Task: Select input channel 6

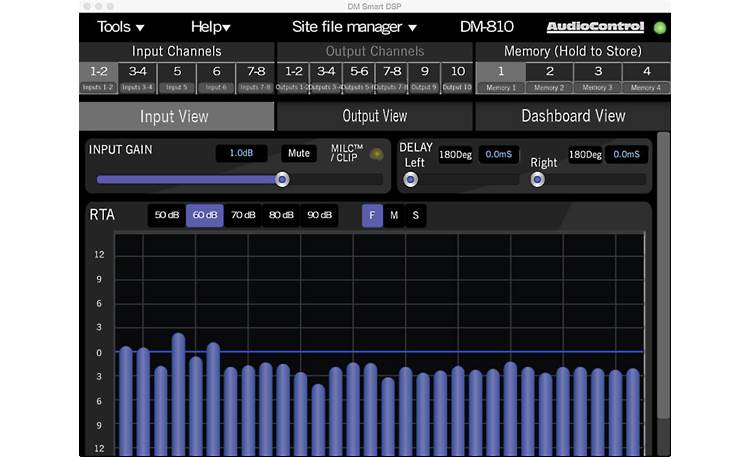Action: (x=216, y=78)
